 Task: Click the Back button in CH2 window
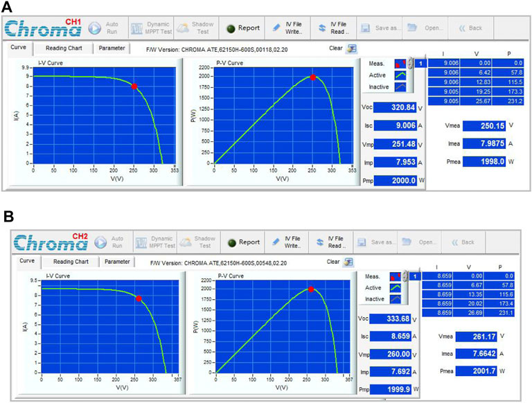pyautogui.click(x=463, y=242)
